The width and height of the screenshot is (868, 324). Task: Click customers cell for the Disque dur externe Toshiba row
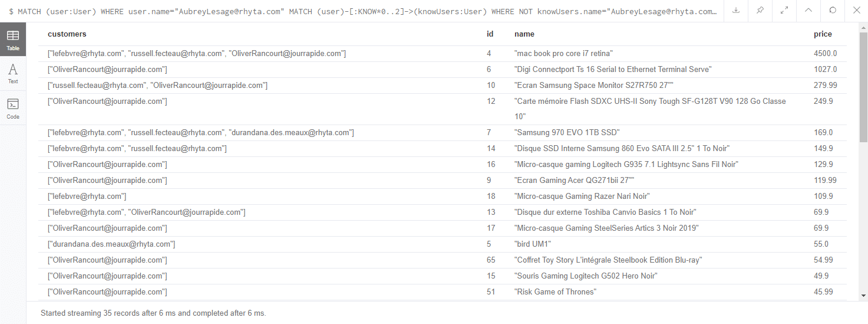pyautogui.click(x=147, y=212)
